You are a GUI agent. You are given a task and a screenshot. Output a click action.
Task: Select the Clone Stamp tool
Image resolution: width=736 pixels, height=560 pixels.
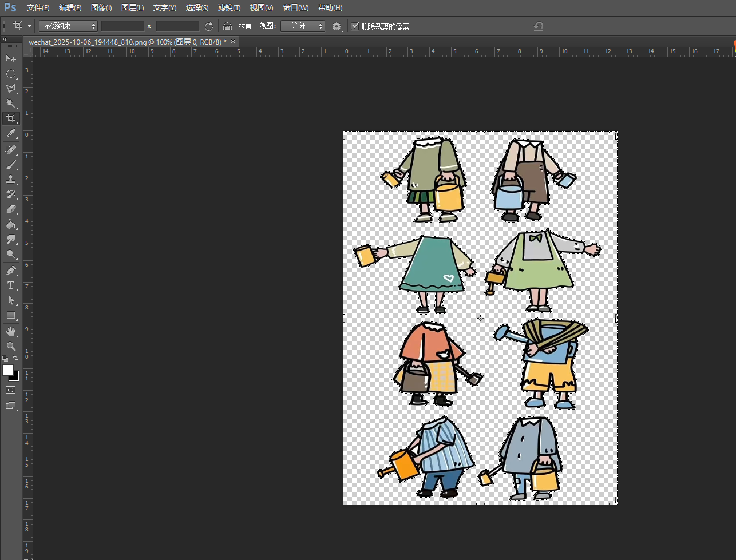11,180
